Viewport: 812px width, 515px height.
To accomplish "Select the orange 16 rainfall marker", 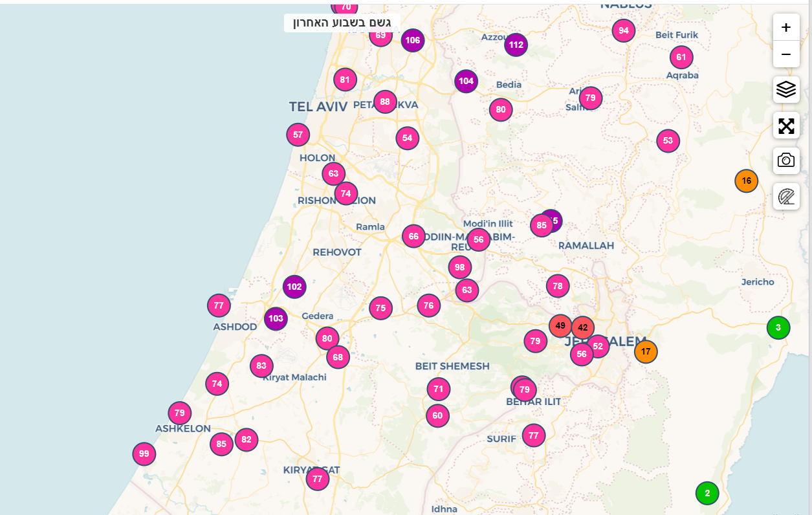I will click(746, 181).
